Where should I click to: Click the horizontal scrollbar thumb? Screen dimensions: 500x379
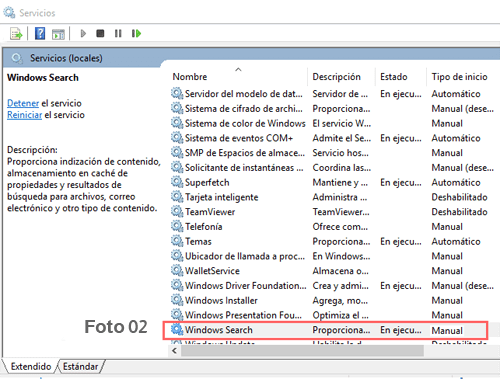coord(303,351)
